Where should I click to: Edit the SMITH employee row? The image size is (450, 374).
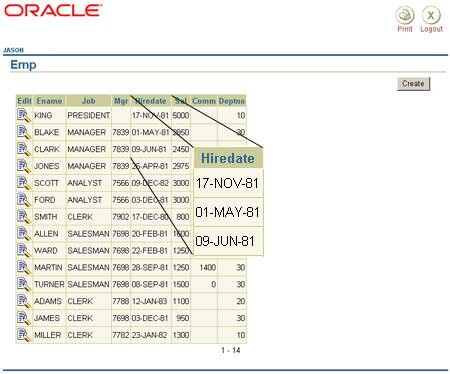pos(24,217)
